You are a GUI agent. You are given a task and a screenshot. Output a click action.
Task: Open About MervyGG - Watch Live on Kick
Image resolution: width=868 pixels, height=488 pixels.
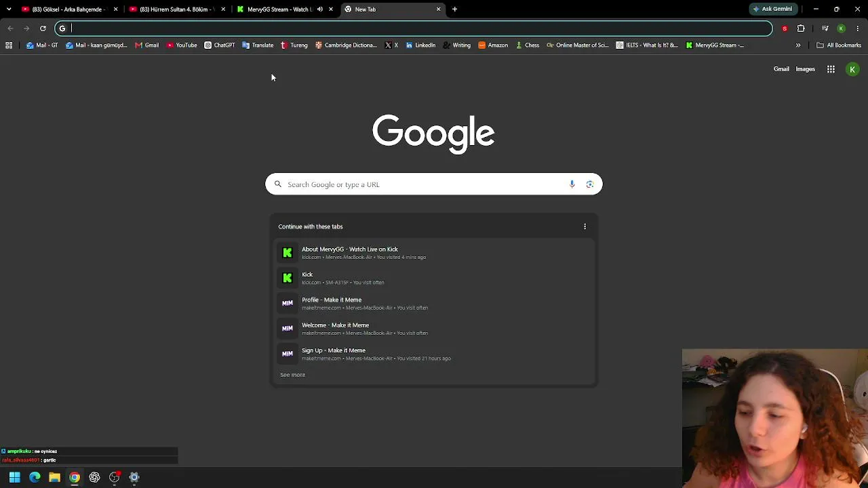click(434, 253)
